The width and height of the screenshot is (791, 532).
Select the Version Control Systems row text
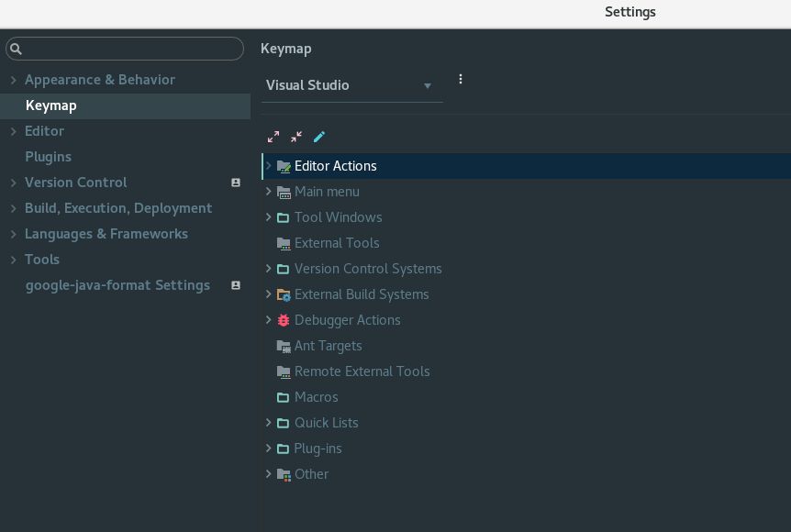368,269
